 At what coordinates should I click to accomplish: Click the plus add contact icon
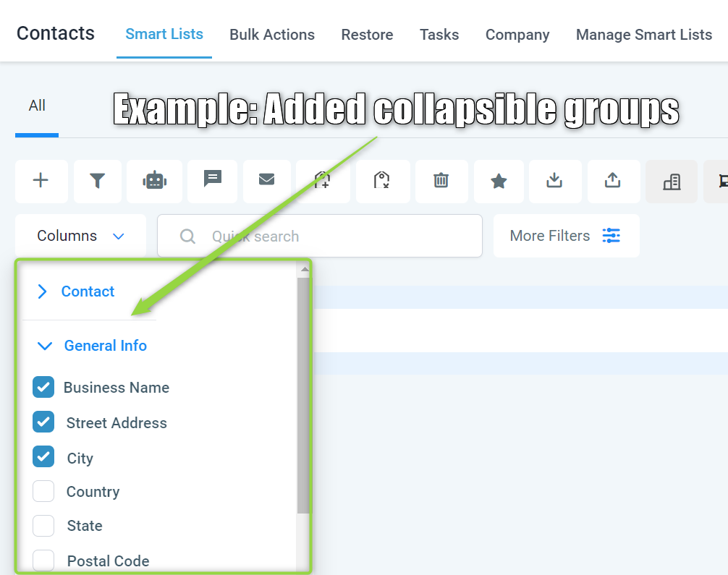[41, 181]
